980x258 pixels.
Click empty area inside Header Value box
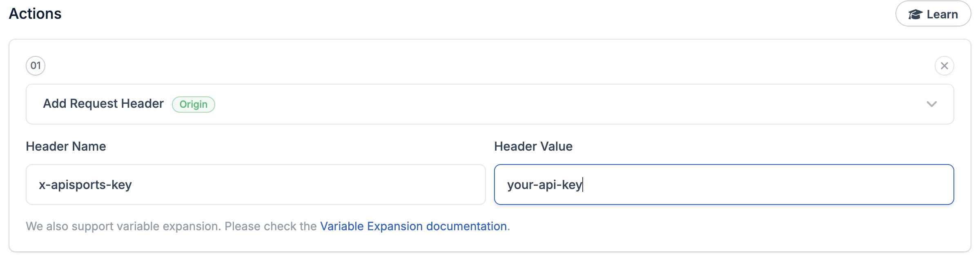768,185
